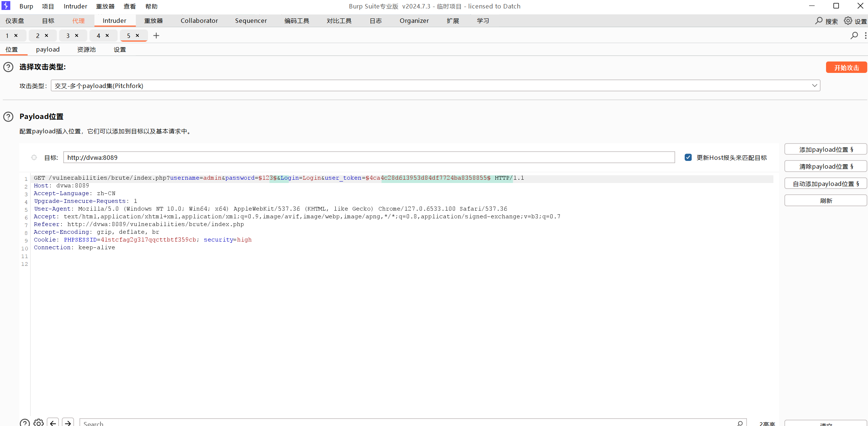
Task: Click the tab-row search magnifier icon
Action: [x=854, y=35]
